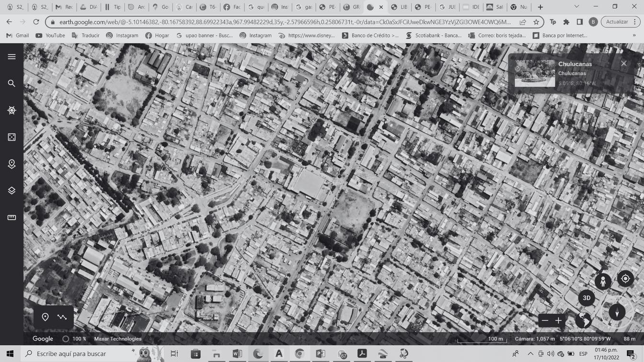This screenshot has width=644, height=362.
Task: Open the Google Earth main menu
Action: tap(11, 57)
